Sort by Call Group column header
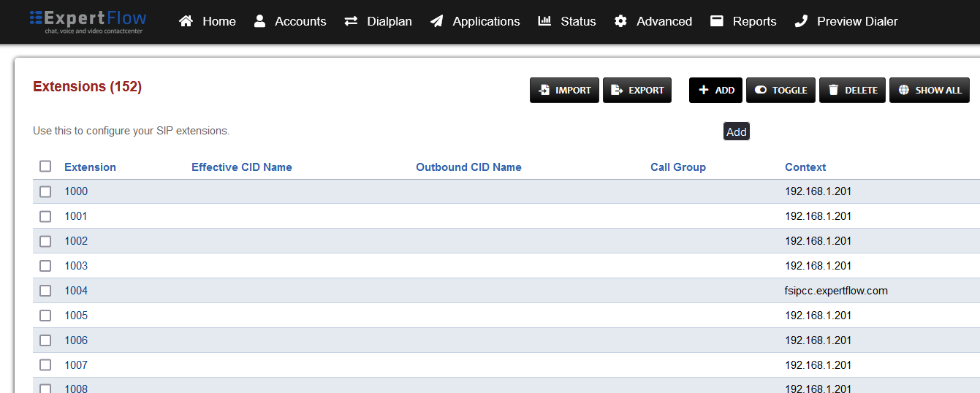 677,167
